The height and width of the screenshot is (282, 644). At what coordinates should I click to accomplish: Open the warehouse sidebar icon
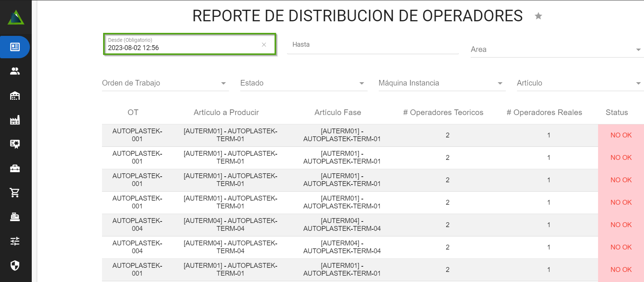pos(15,96)
